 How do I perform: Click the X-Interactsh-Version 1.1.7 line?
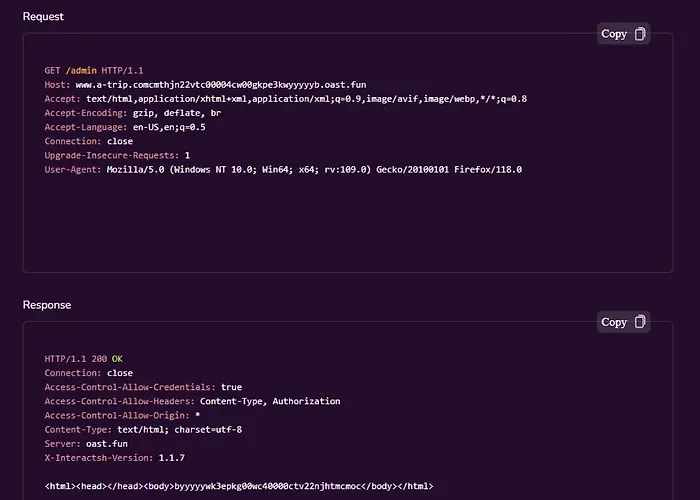tap(114, 458)
